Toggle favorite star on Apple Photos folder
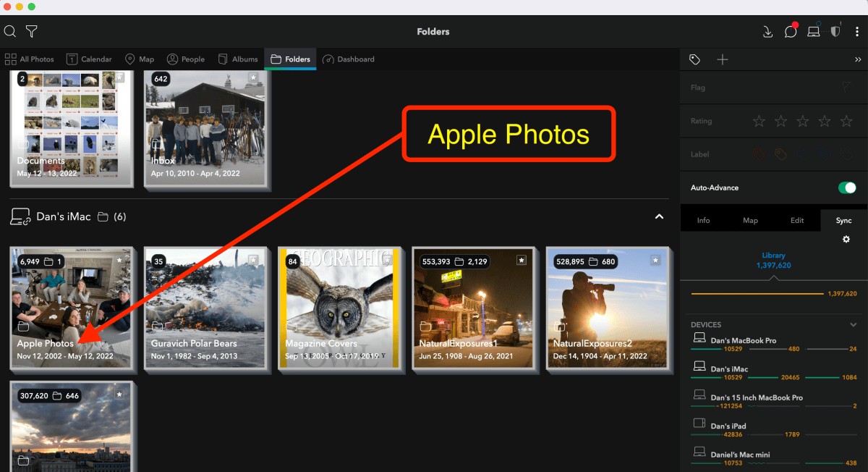This screenshot has height=472, width=868. tap(119, 260)
